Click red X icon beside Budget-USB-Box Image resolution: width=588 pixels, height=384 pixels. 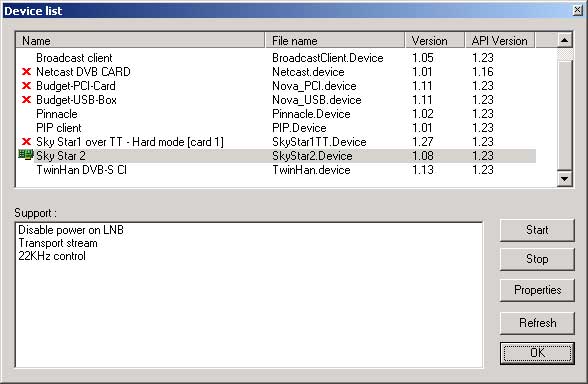tap(26, 100)
